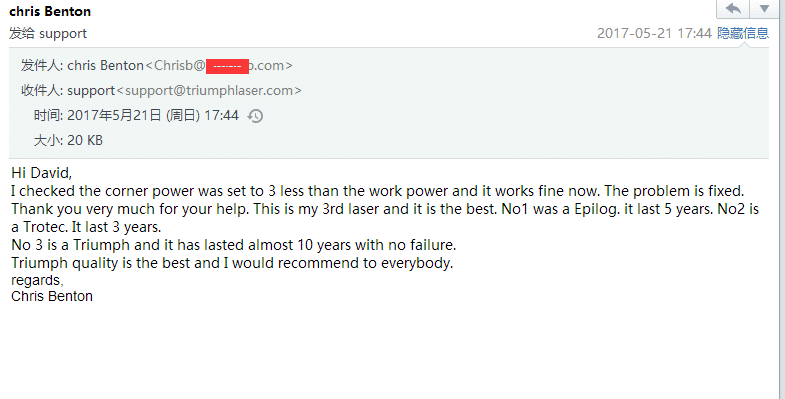Select sender name in the 发件人 row
This screenshot has width=785, height=399.
(x=106, y=66)
